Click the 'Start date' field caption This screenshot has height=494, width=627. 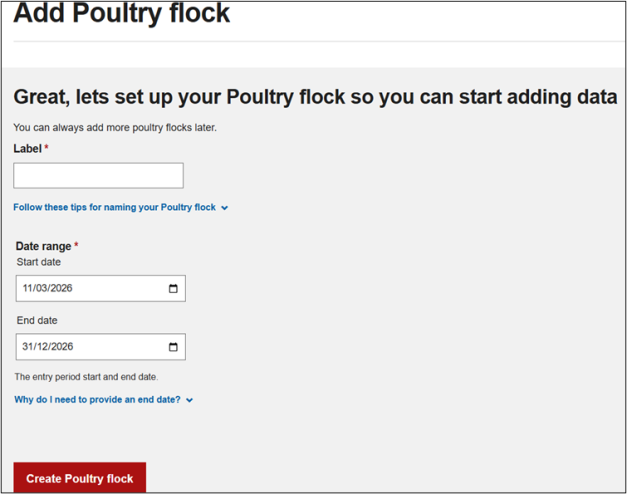38,262
